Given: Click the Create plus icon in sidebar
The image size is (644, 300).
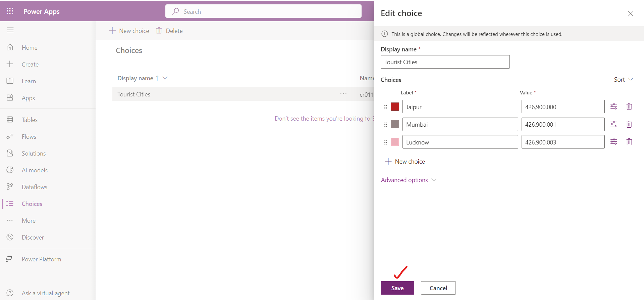Looking at the screenshot, I should 10,64.
